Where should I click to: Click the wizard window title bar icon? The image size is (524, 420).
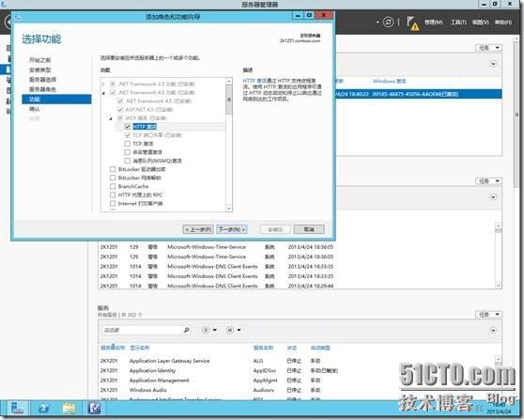(18, 16)
